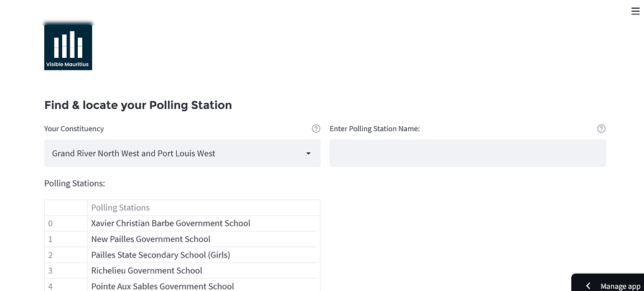Viewport: 644px width, 291px height.
Task: Click the empty index column header
Action: tap(66, 208)
